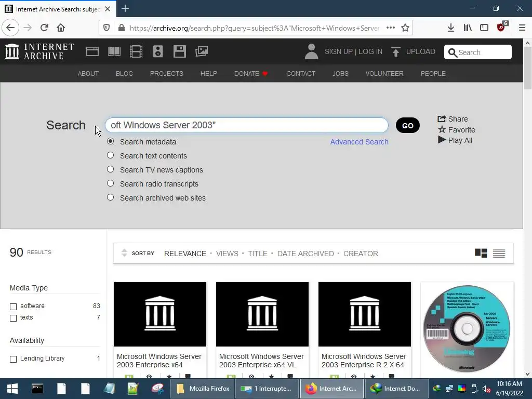
Task: Check the texts media type filter
Action: [13, 318]
